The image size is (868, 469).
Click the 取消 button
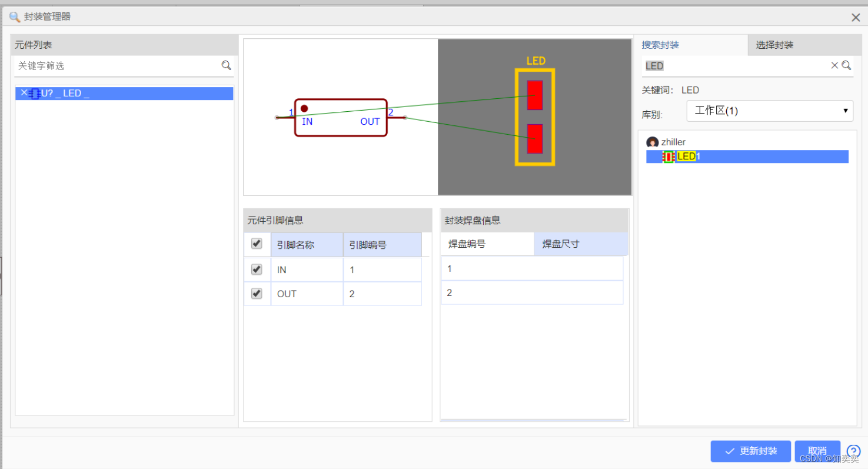(817, 451)
